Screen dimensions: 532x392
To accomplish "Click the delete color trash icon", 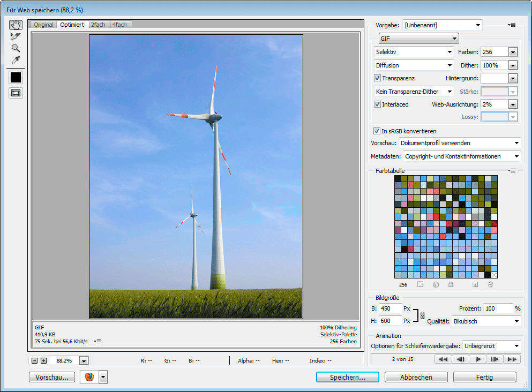I will click(x=490, y=284).
